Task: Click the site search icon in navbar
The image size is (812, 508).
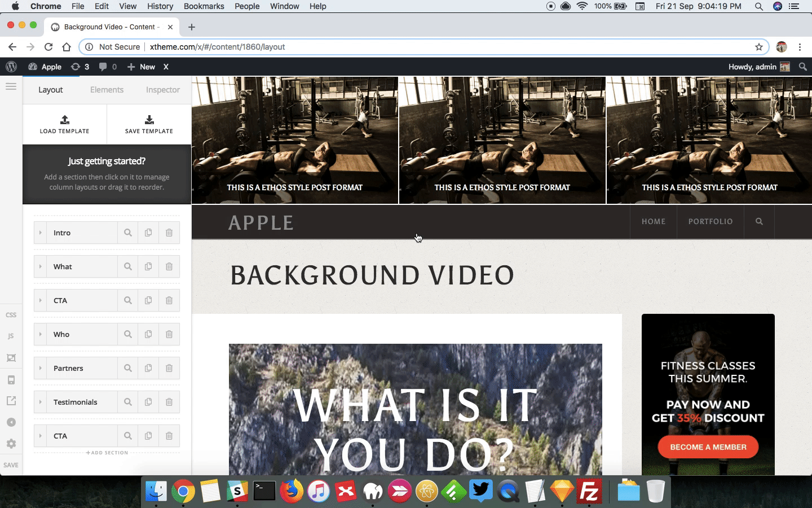Action: 759,221
